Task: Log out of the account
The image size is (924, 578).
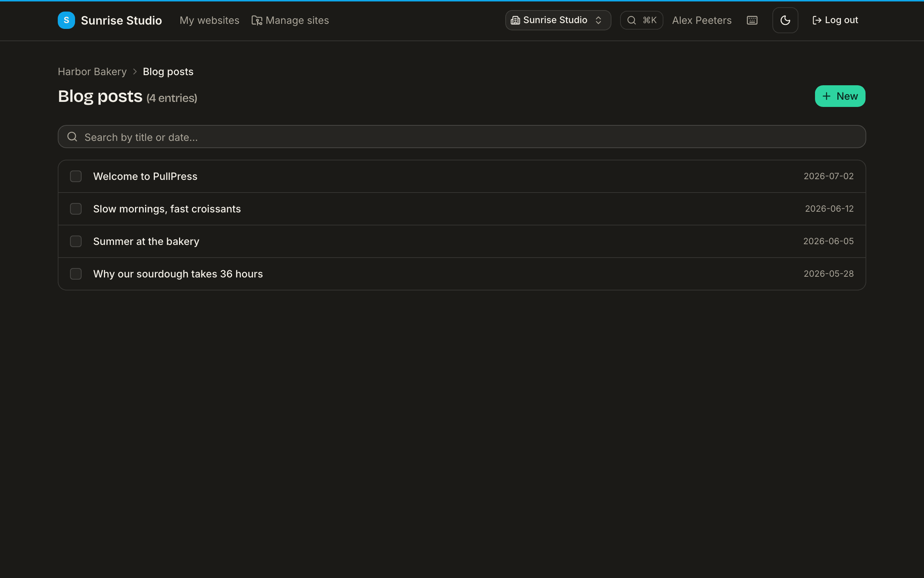Action: (835, 20)
